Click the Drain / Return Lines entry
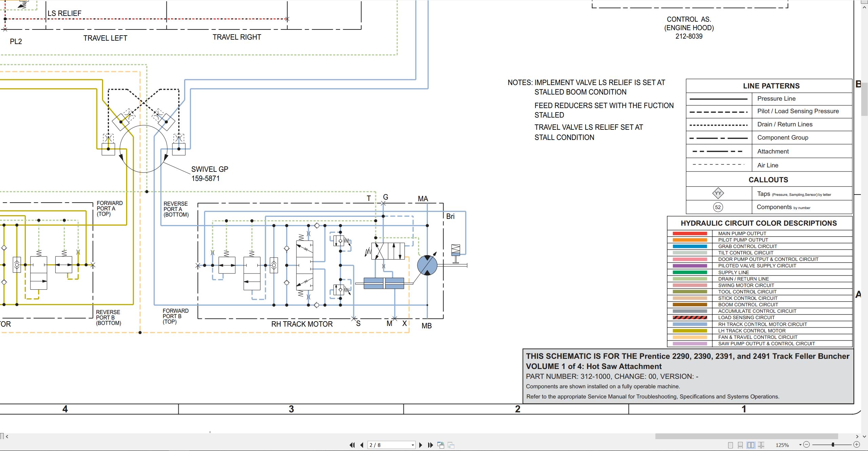868x451 pixels. coord(785,124)
